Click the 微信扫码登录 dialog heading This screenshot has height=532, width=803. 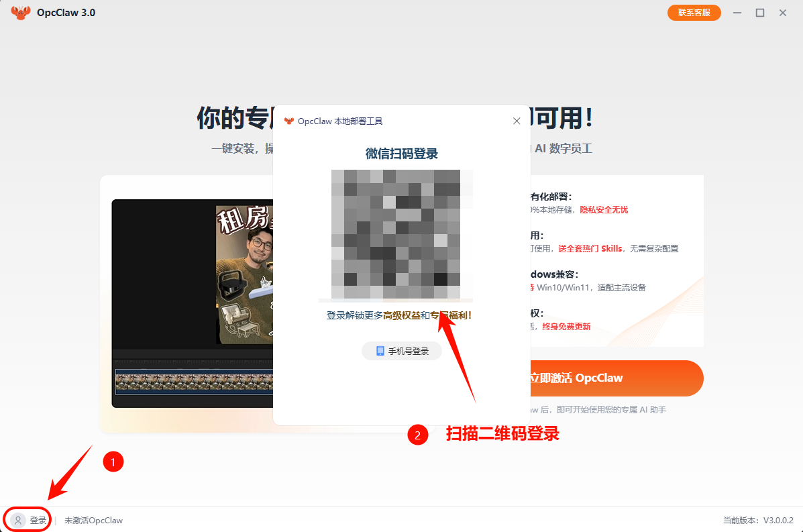coord(401,154)
